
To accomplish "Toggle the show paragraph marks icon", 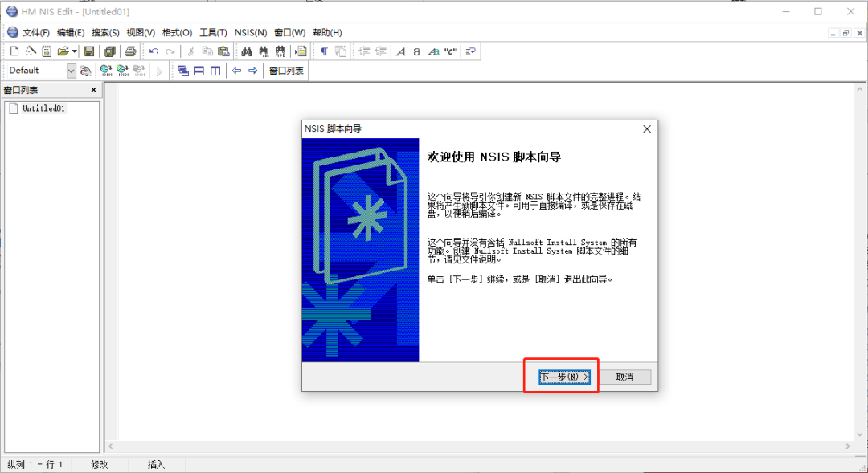I will [324, 51].
